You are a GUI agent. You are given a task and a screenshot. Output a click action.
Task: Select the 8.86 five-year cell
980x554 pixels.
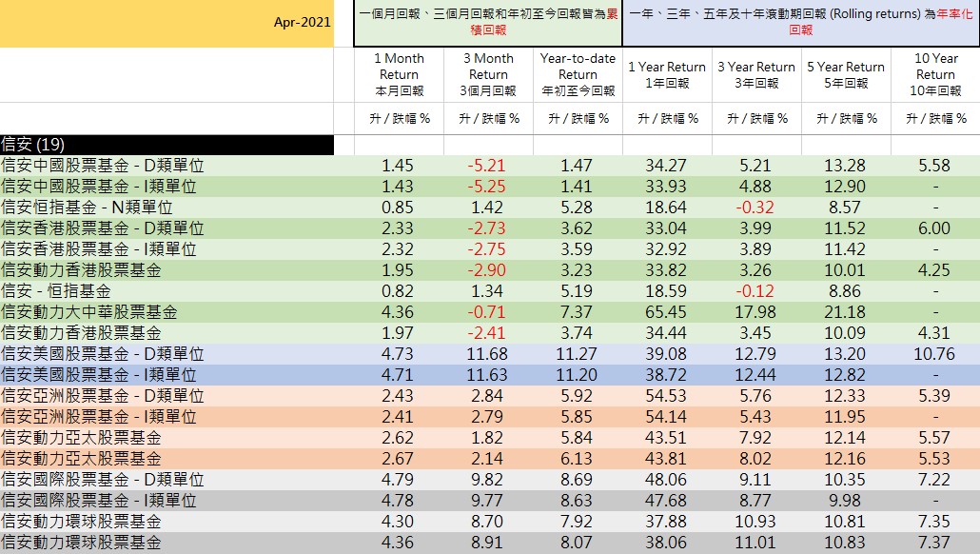tap(845, 291)
